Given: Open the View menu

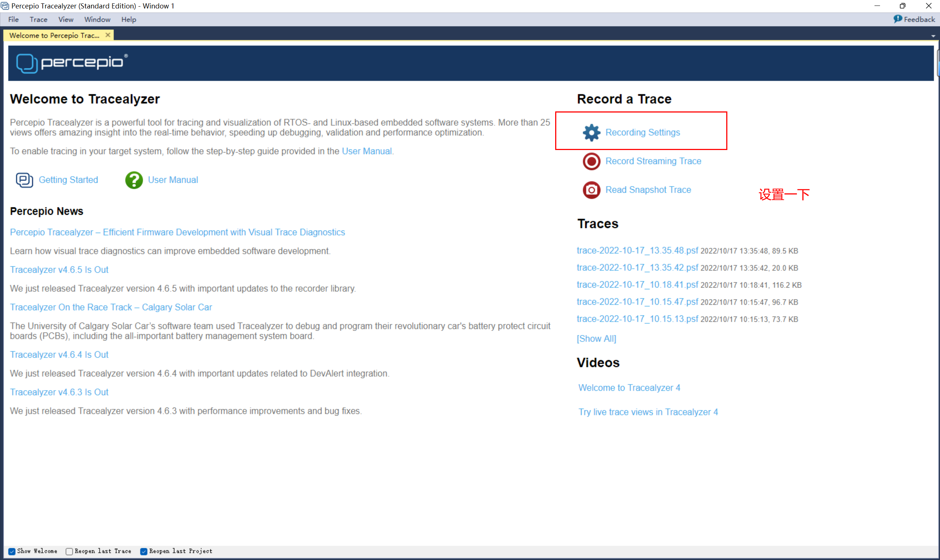Looking at the screenshot, I should coord(66,19).
